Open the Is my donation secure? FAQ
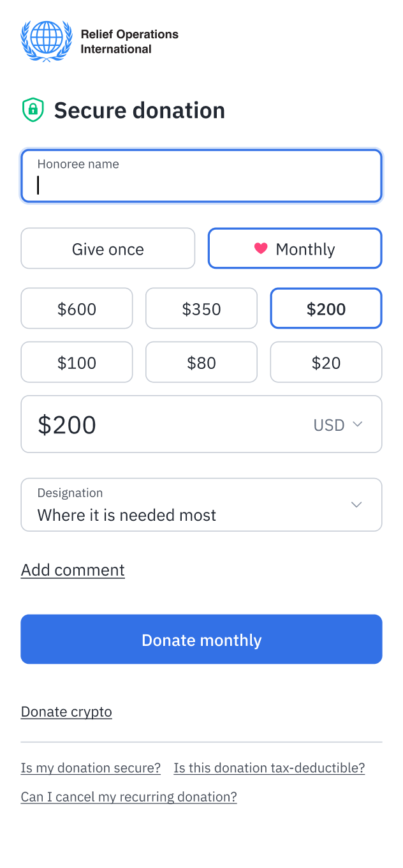Image resolution: width=403 pixels, height=868 pixels. coord(91,768)
